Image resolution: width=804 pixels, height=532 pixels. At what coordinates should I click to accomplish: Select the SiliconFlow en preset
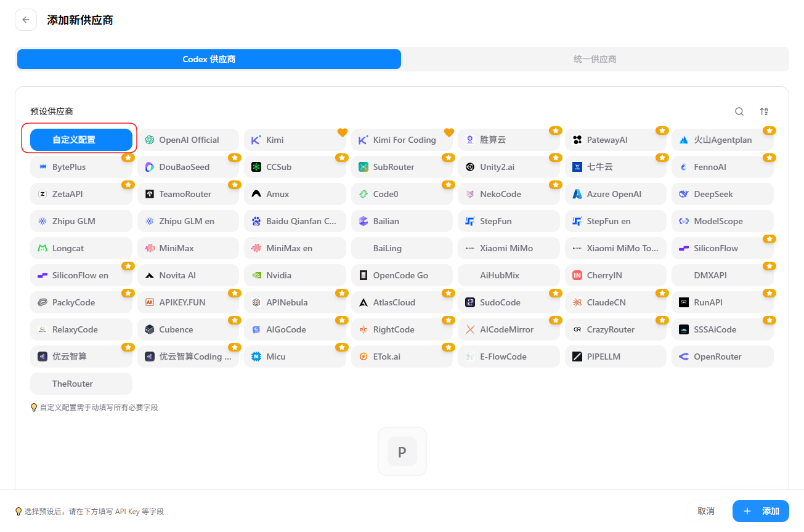pos(81,275)
